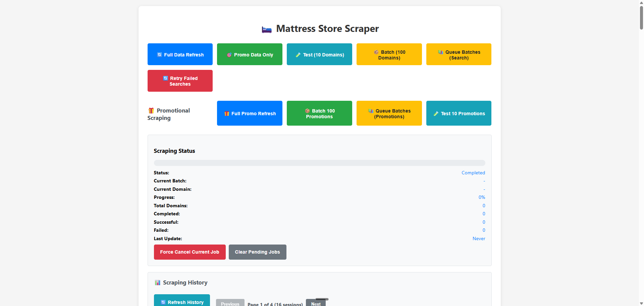644x306 pixels.
Task: Start a Full Promo Refresh
Action: click(x=250, y=113)
